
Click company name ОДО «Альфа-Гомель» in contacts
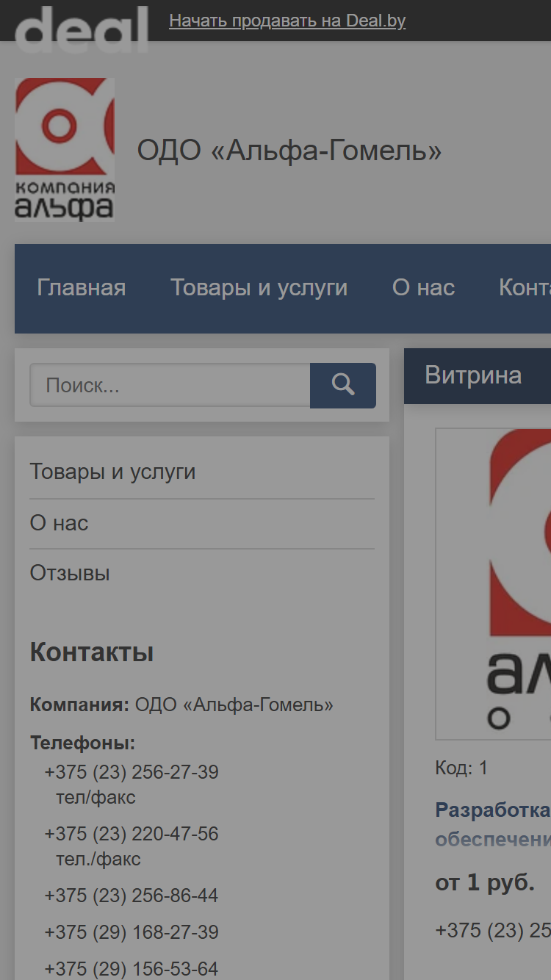(234, 705)
